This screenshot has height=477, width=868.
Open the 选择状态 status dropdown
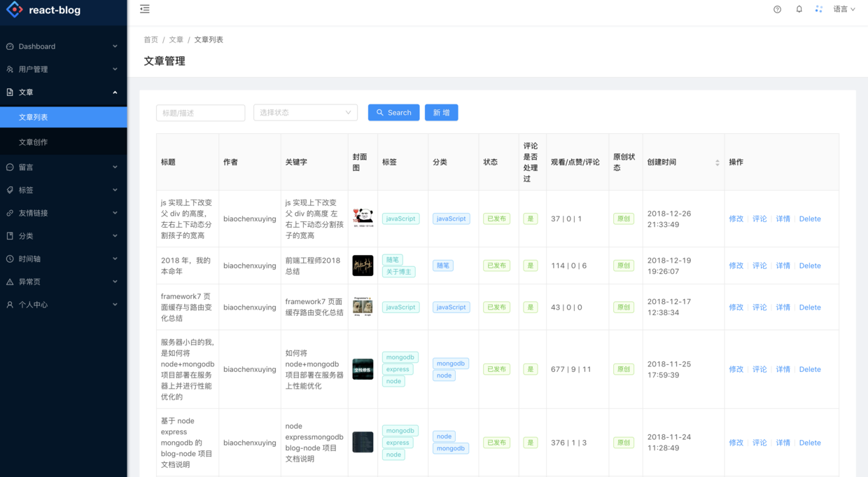coord(305,113)
